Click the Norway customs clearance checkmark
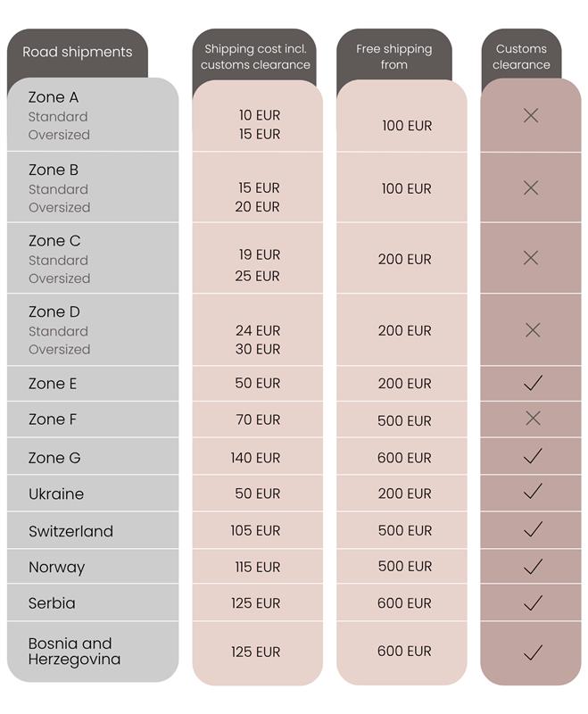The image size is (588, 714). (533, 566)
